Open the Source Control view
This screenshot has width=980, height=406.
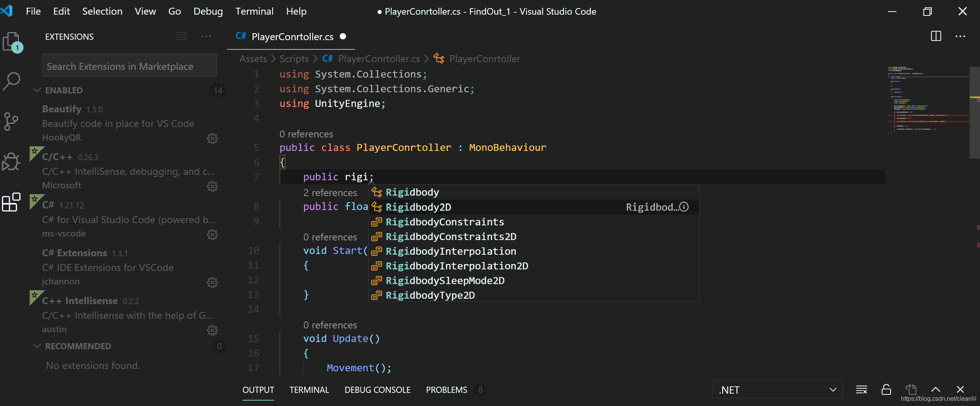(x=11, y=122)
